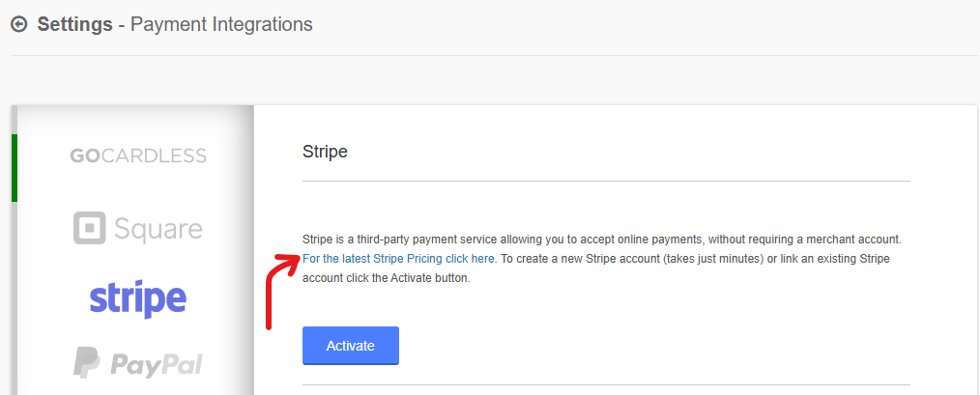Open the GoCardless payment integration
Viewport: 980px width, 395px height.
pos(138,155)
